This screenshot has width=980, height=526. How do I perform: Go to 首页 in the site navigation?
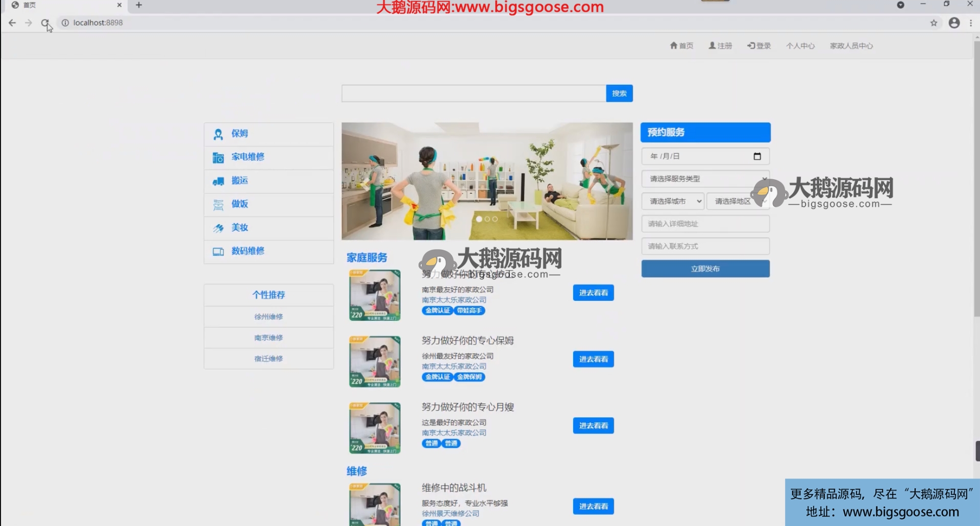pyautogui.click(x=681, y=45)
